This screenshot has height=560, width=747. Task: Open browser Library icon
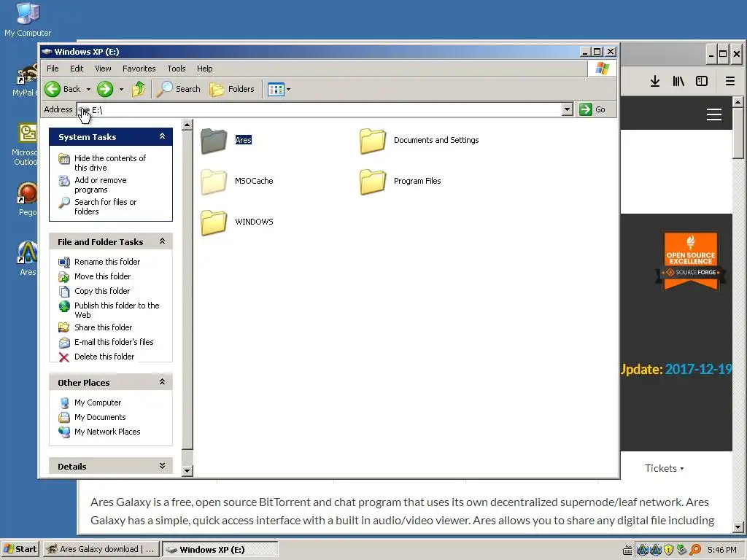click(x=678, y=82)
